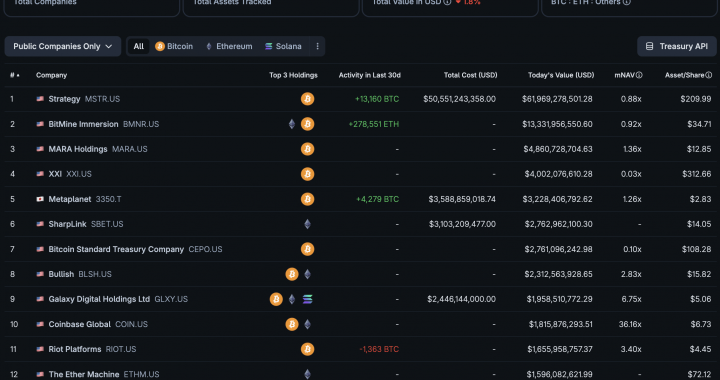Select $61,969,278,501.28 today's value

click(557, 99)
